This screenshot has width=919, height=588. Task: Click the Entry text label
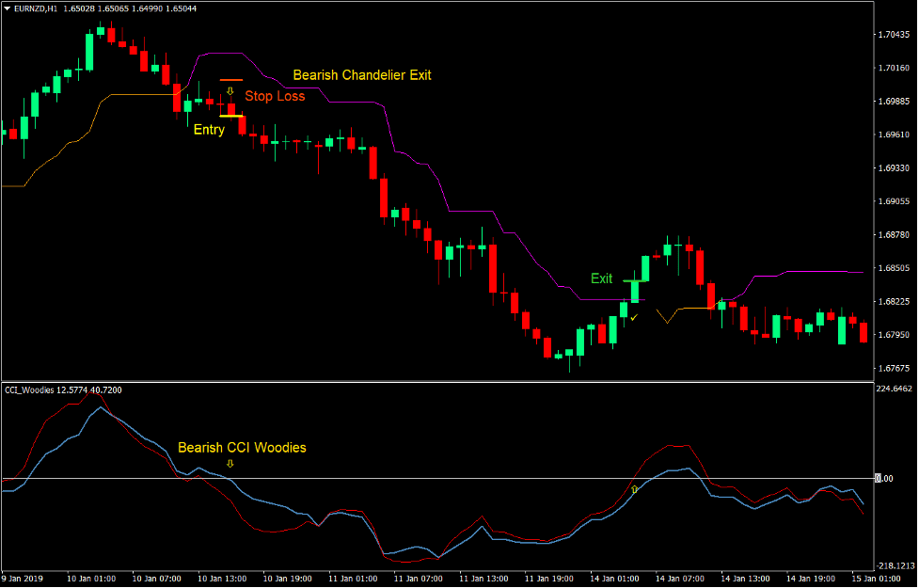pyautogui.click(x=209, y=129)
